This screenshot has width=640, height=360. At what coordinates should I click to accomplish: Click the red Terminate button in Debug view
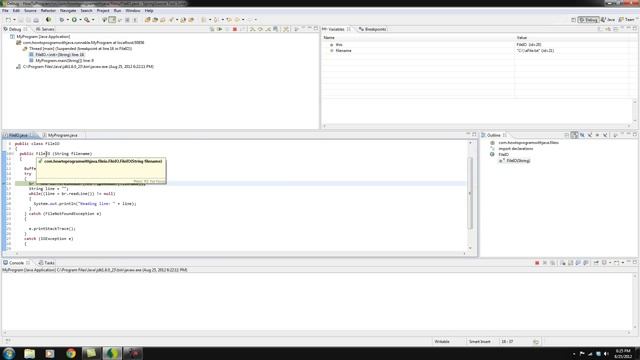[x=235, y=29]
